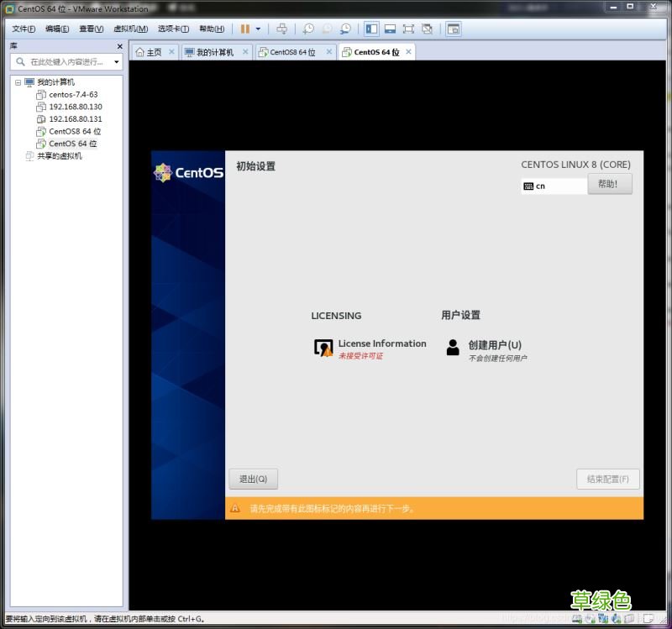Select centos-7.4-63 in the library tree
The height and width of the screenshot is (629, 672).
[x=73, y=95]
